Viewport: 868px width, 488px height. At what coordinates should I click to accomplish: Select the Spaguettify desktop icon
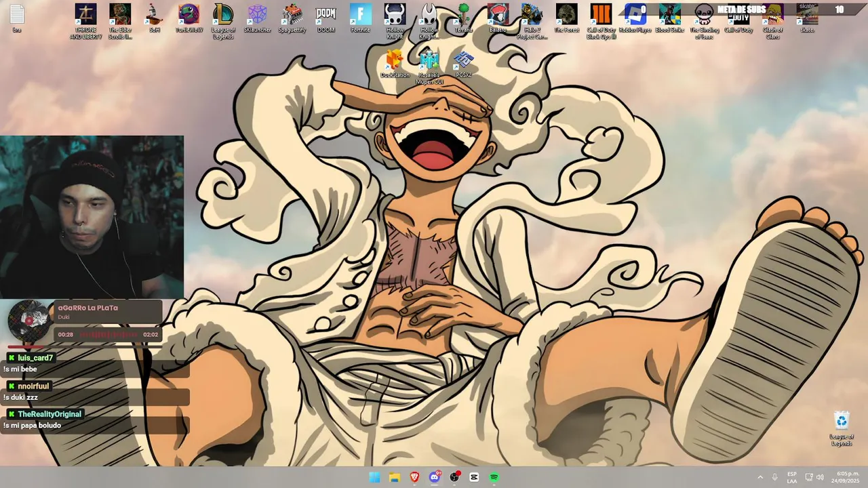click(292, 18)
